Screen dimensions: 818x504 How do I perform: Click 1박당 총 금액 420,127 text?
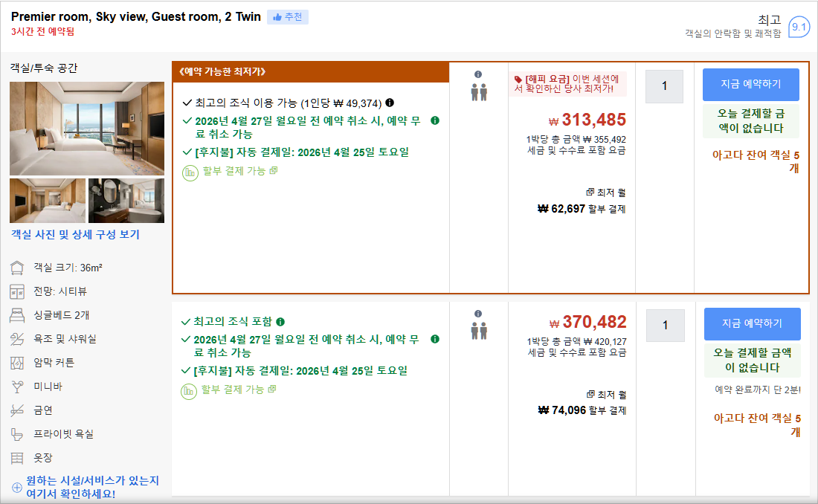point(576,342)
